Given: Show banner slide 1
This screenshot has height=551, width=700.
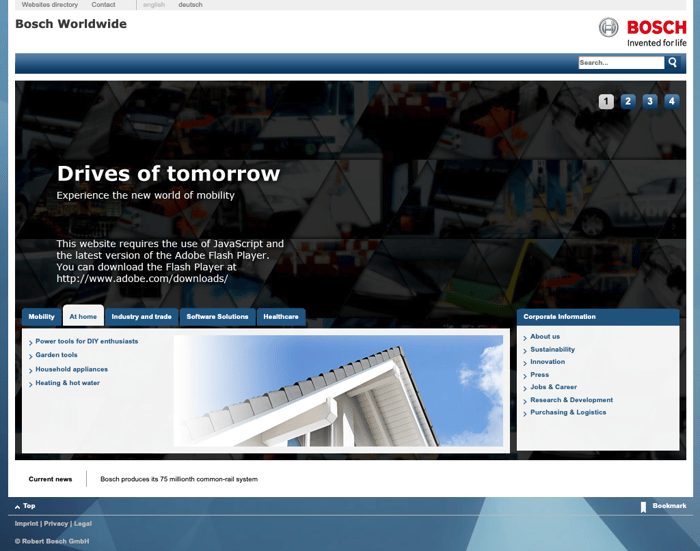Looking at the screenshot, I should pyautogui.click(x=606, y=101).
